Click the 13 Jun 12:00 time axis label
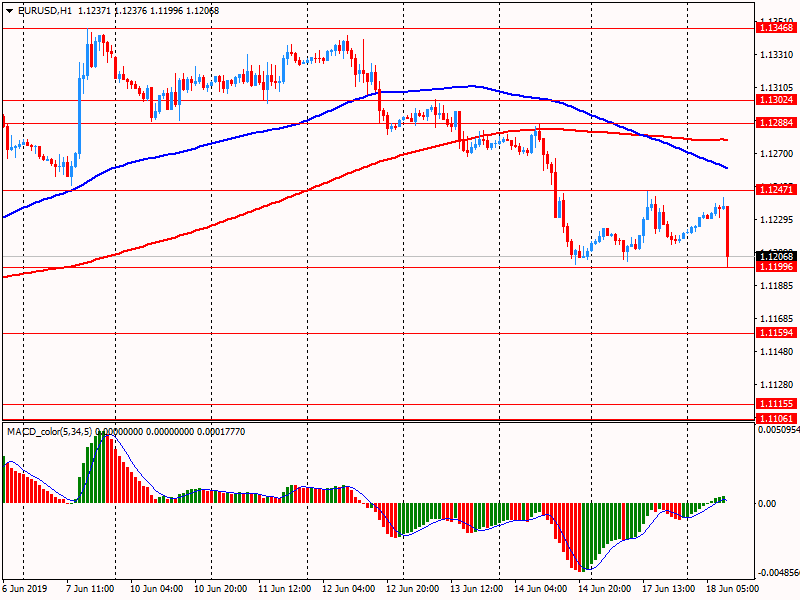This screenshot has height=600, width=800. point(476,589)
